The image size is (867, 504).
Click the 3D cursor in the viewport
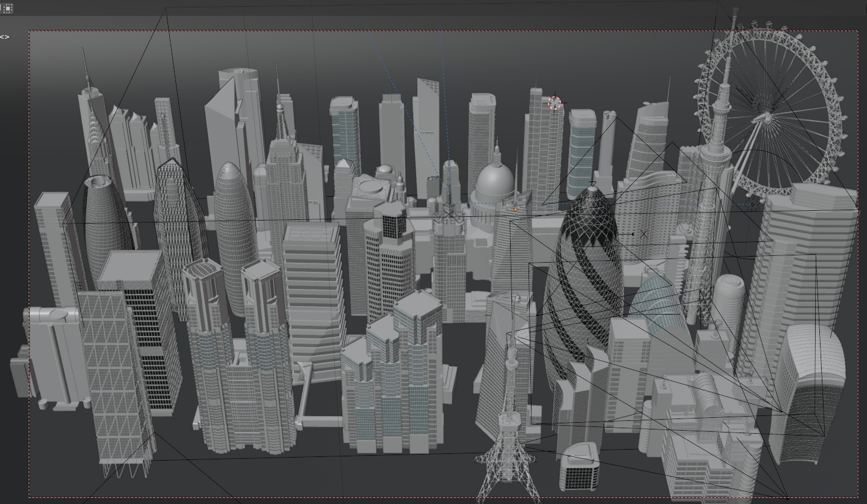[x=554, y=103]
